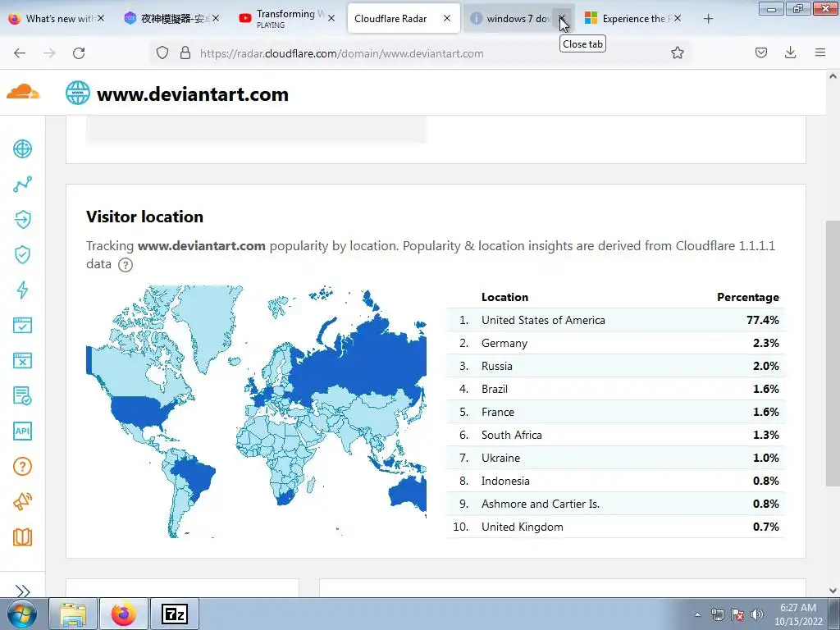Open Windows Explorer from taskbar

[73, 614]
